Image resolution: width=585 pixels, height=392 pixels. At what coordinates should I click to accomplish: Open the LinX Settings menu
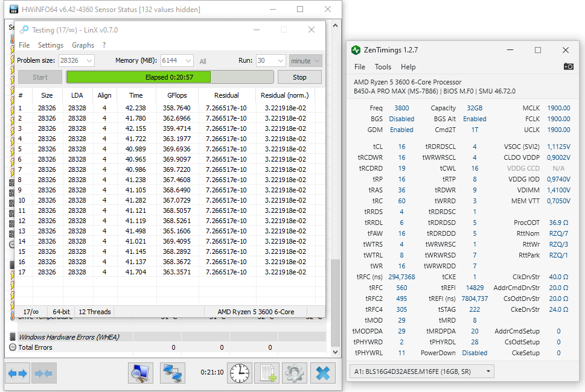tap(50, 45)
